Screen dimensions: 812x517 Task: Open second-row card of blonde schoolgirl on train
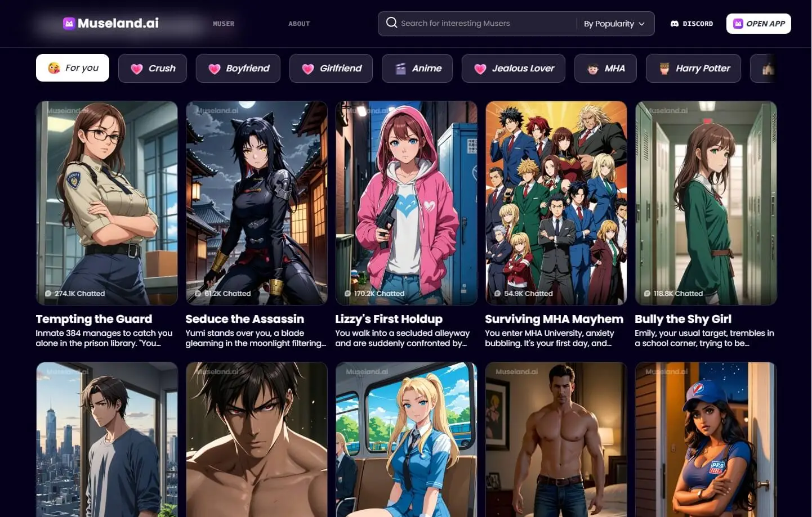(407, 439)
